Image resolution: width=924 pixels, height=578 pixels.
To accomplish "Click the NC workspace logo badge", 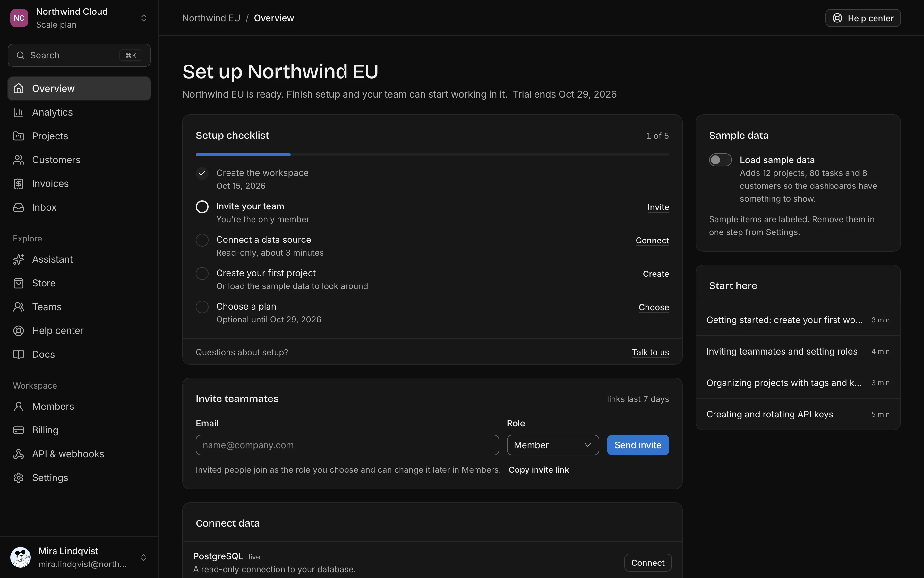I will point(19,18).
